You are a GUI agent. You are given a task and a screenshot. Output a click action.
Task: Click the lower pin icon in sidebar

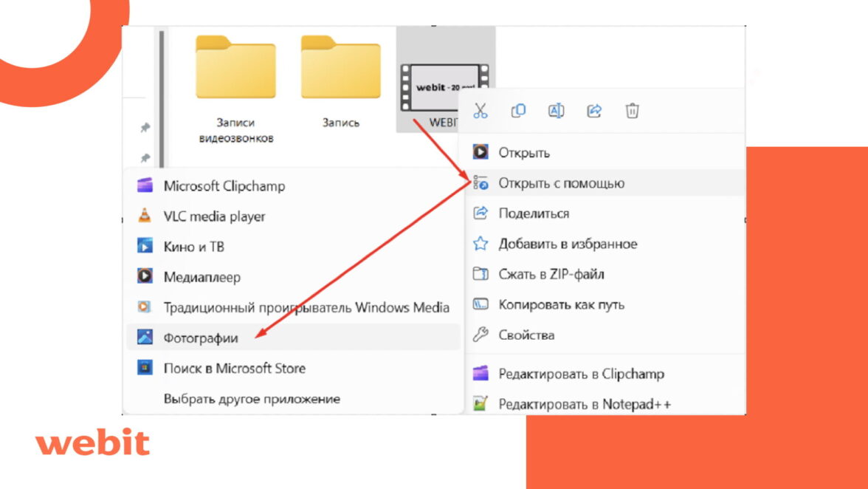point(145,158)
